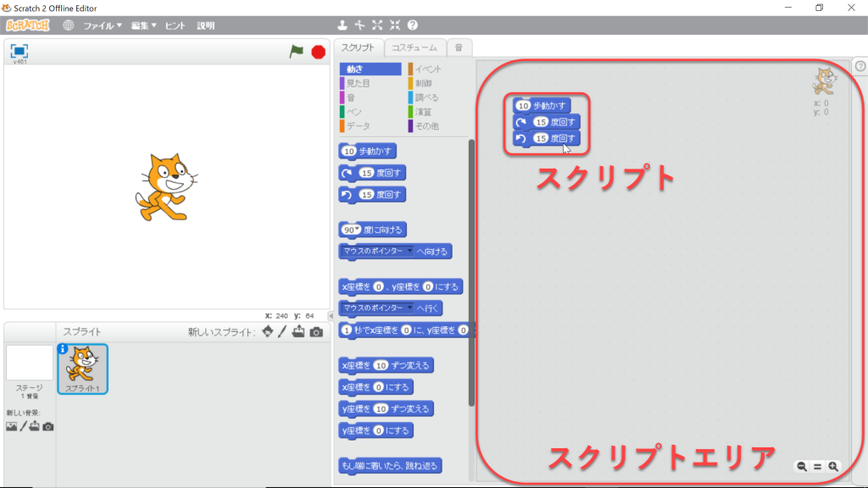Select the block help tool
This screenshot has width=868, height=488.
click(413, 25)
